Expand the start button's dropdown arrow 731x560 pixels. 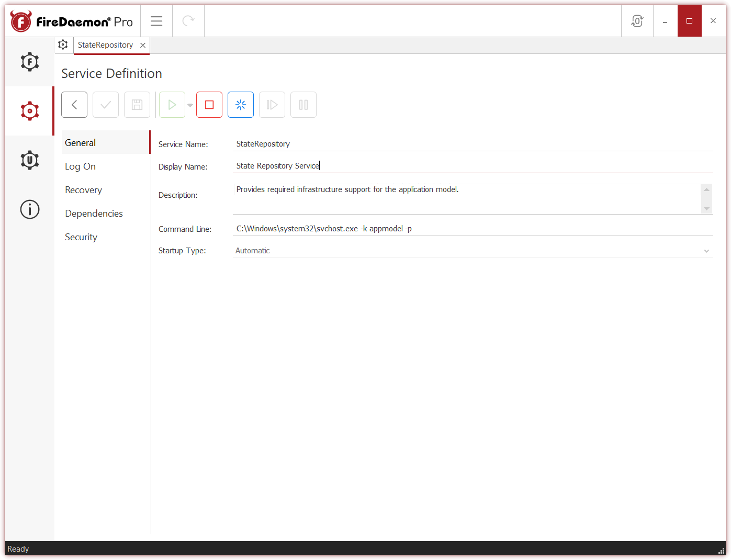(x=190, y=104)
